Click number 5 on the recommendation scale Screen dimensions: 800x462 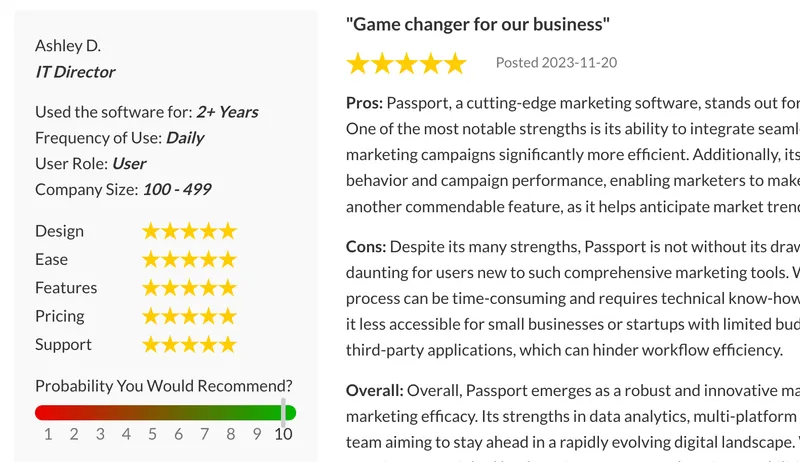(153, 434)
